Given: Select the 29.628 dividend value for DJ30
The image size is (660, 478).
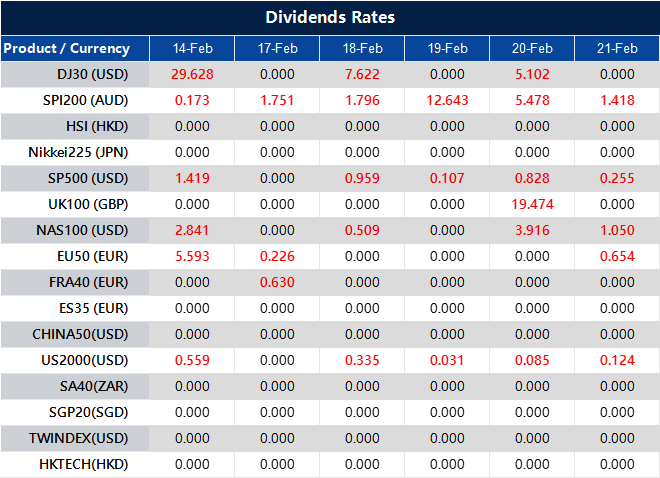Looking at the screenshot, I should (192, 74).
